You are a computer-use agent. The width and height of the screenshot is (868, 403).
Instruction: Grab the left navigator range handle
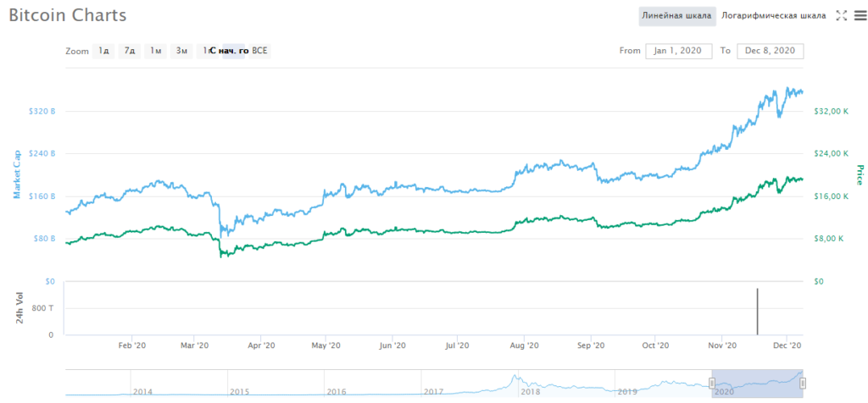point(712,383)
